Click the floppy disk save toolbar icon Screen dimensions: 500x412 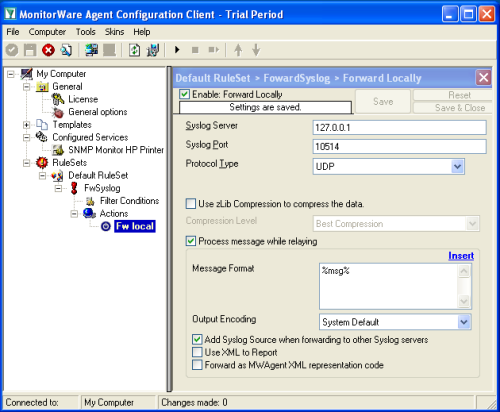[30, 50]
